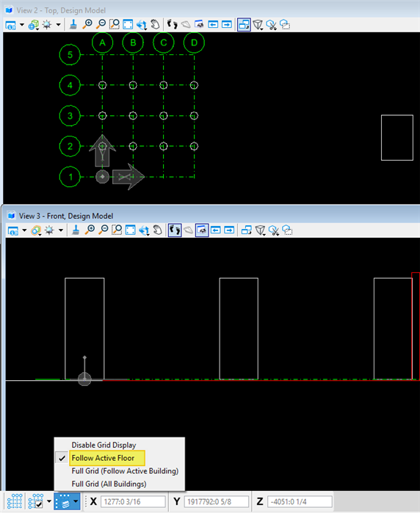Toggle grid checkbox icon in bottom status bar
This screenshot has height=513, width=420.
click(x=36, y=501)
